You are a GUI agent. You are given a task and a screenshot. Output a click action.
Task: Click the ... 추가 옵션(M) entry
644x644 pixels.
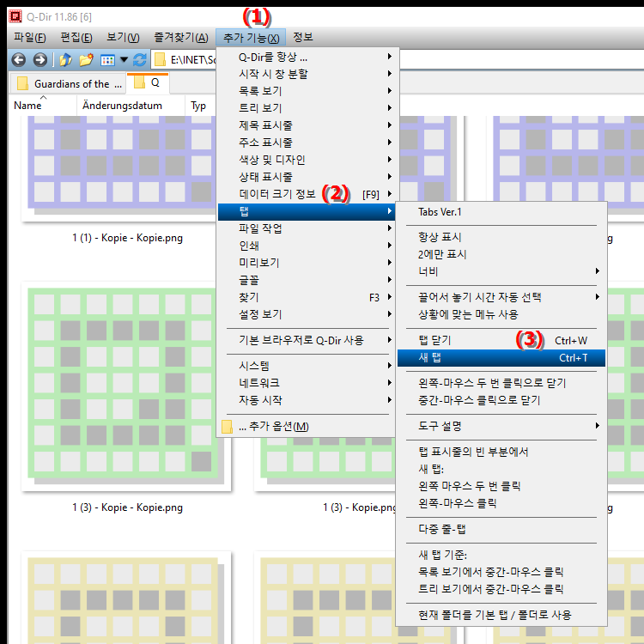point(306,427)
